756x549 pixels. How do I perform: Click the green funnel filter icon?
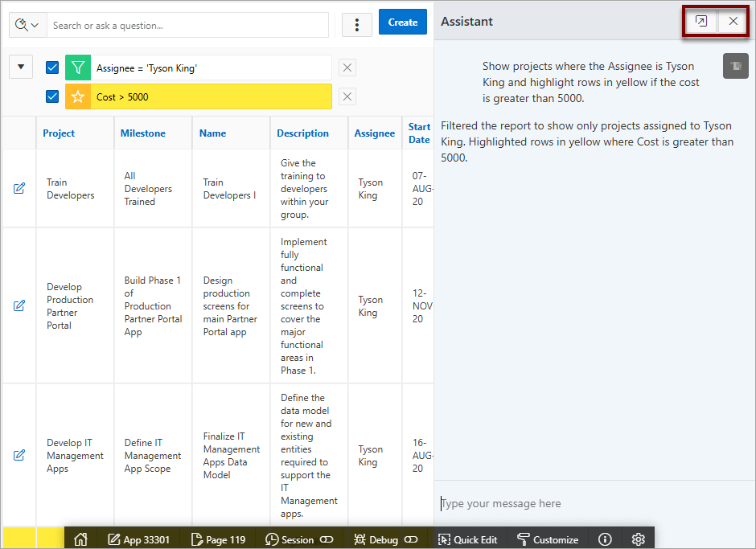pos(78,68)
